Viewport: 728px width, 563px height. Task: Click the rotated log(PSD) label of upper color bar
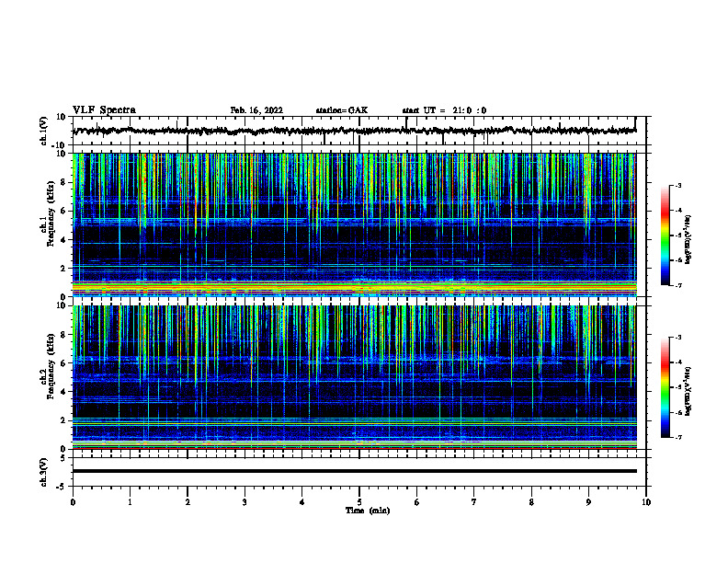click(x=688, y=240)
